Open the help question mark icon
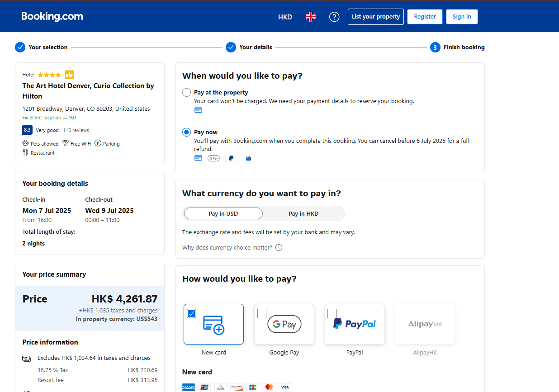This screenshot has width=559, height=392. tap(334, 17)
